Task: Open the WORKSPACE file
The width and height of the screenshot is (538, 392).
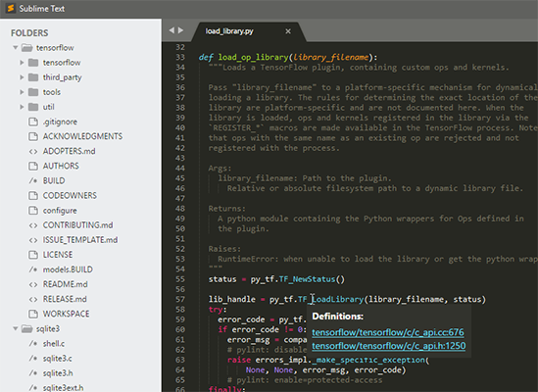Action: coord(66,314)
